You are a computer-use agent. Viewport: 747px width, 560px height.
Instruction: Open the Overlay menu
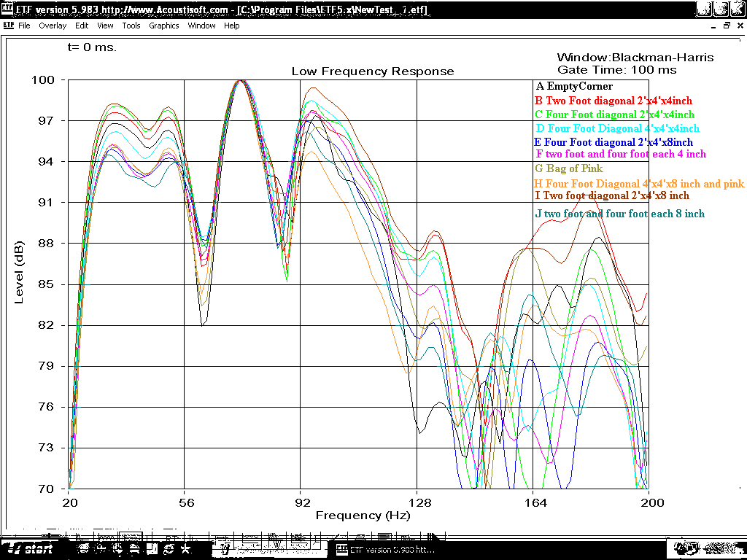tap(53, 26)
